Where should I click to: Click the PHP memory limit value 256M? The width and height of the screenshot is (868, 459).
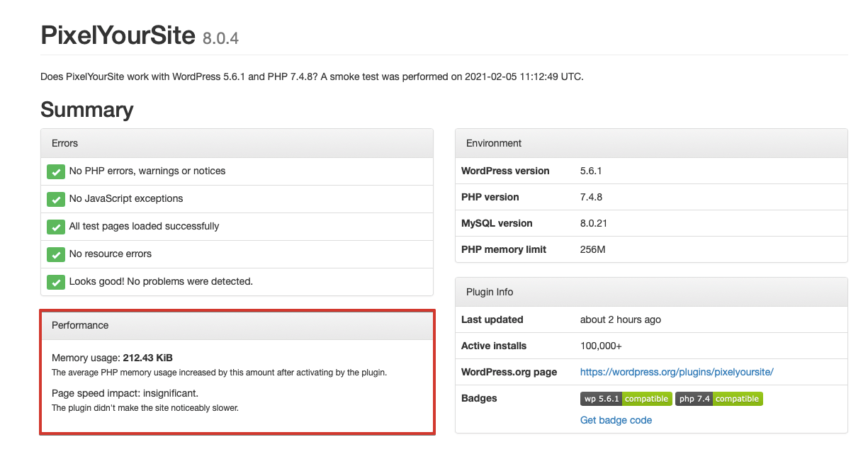[593, 249]
